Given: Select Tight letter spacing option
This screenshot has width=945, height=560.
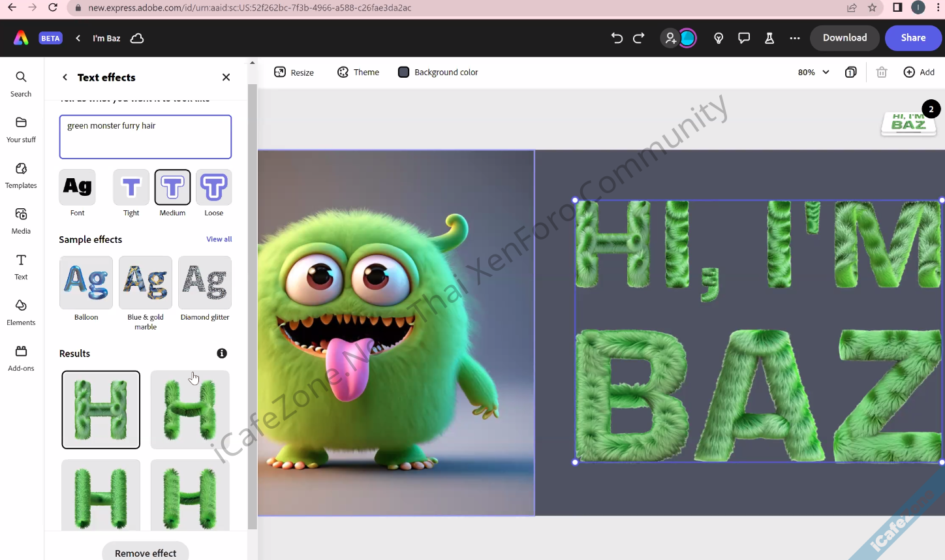Looking at the screenshot, I should click(x=131, y=188).
